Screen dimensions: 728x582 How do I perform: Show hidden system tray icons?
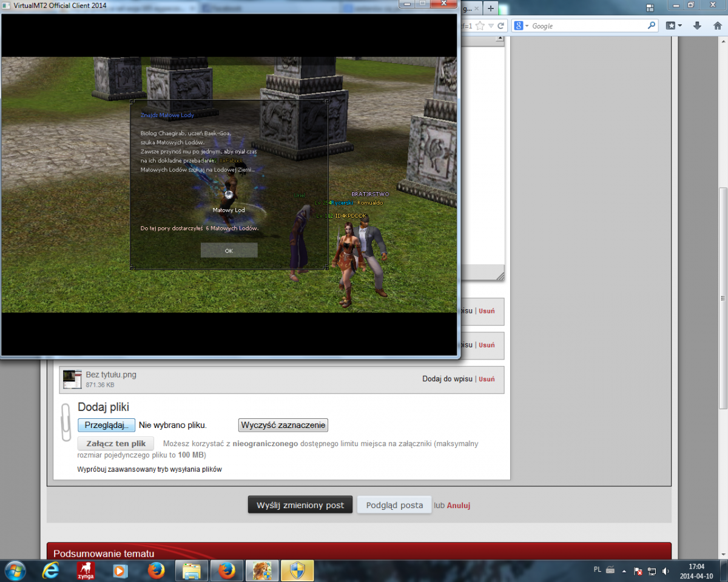point(624,570)
